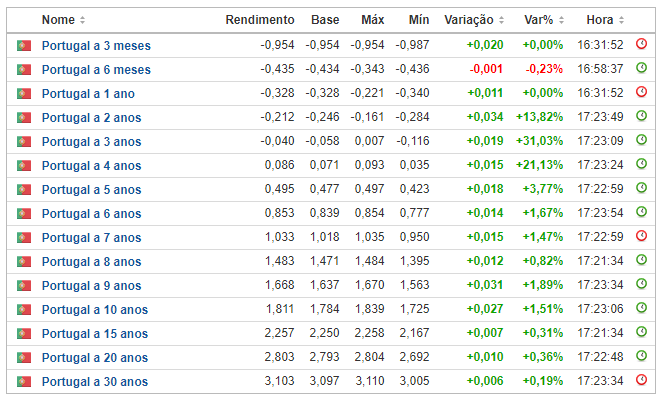Click the 17:23:06 Hora value

tap(600, 309)
